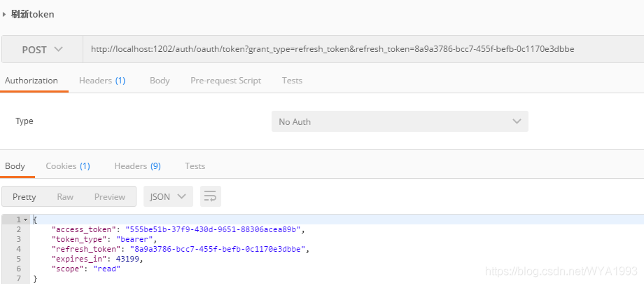This screenshot has height=284, width=644.
Task: Click the wrap lines icon
Action: (x=211, y=197)
